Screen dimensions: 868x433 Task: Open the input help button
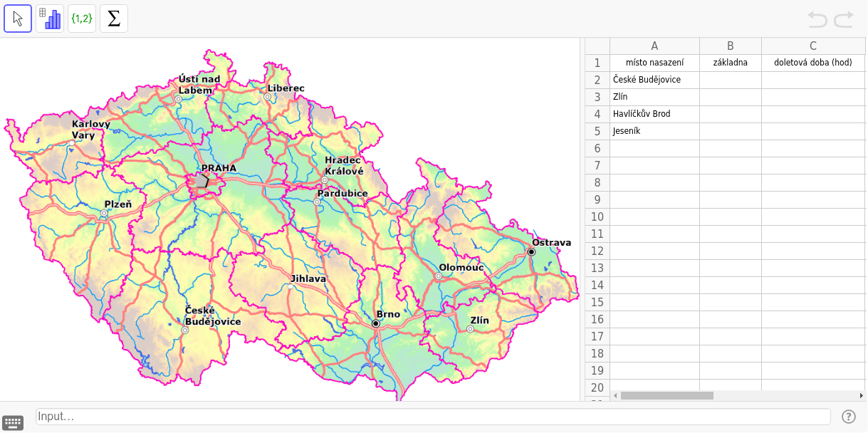tap(848, 417)
